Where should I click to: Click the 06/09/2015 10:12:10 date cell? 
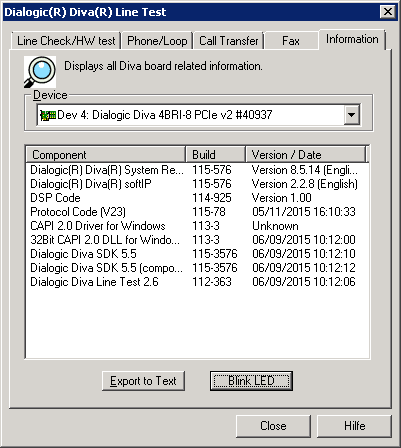[304, 254]
